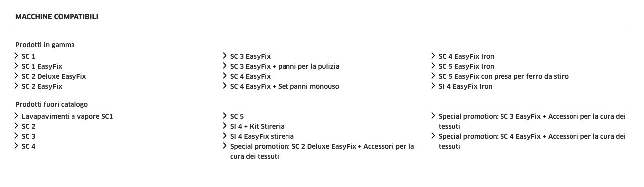Screen dimensions: 644x187
Task: Click chevron next to SC 5 EasyFix Iron
Action: (434, 66)
